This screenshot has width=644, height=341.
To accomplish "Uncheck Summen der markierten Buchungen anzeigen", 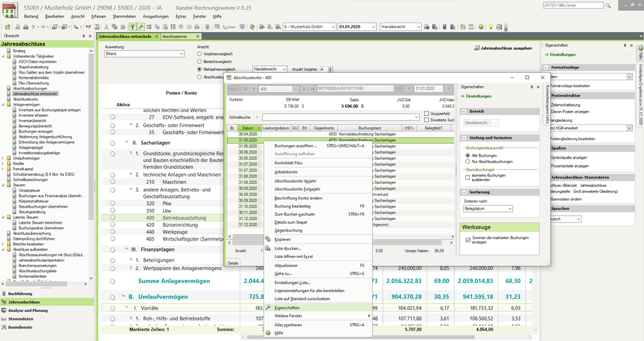I will click(467, 239).
